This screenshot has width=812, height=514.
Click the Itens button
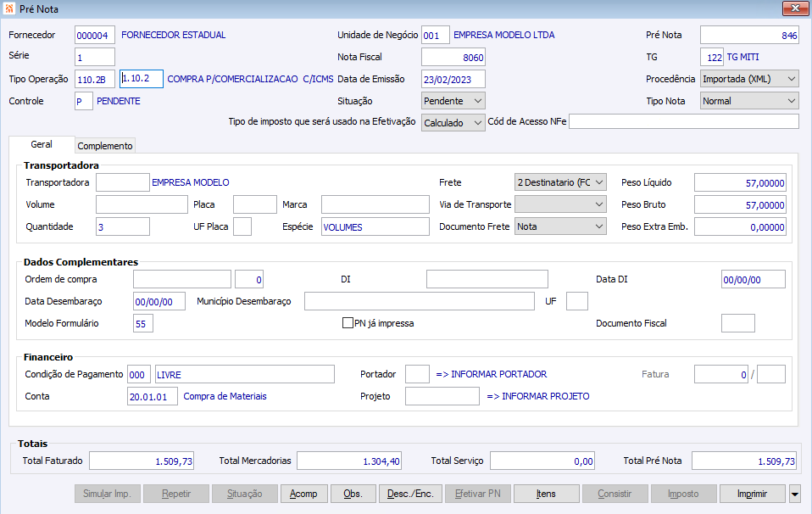[x=546, y=494]
